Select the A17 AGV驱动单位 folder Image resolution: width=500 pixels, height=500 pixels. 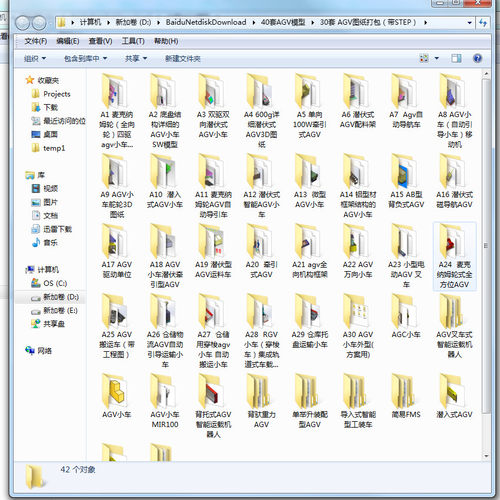[116, 251]
